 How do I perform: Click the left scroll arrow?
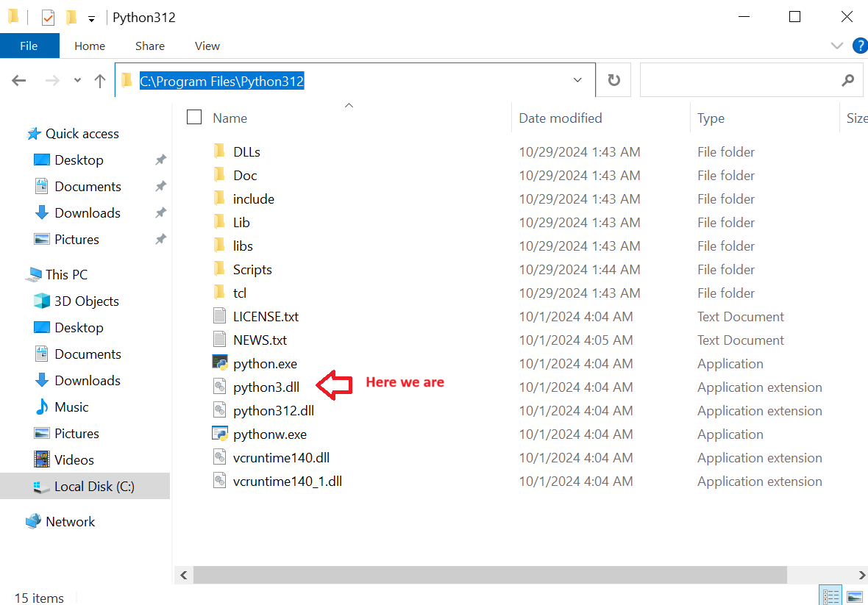click(x=183, y=575)
